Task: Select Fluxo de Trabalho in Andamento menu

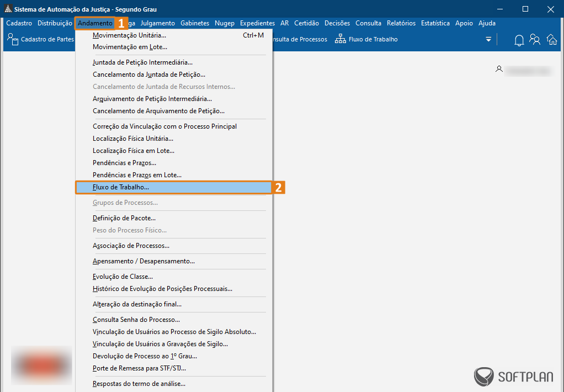Action: click(174, 187)
